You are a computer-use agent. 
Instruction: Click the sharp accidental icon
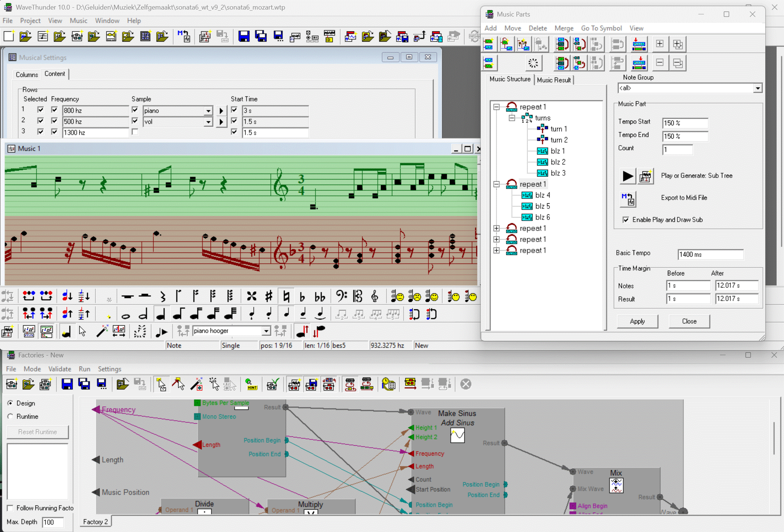[269, 296]
